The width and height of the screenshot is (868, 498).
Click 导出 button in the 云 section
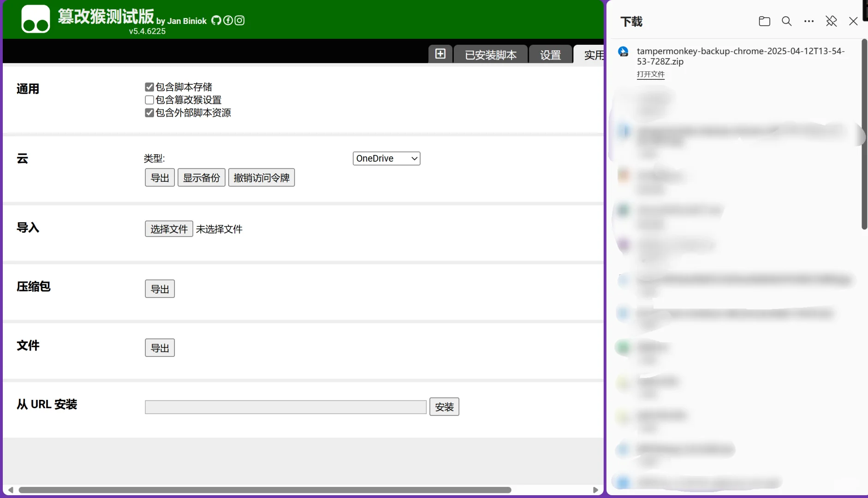click(x=160, y=178)
